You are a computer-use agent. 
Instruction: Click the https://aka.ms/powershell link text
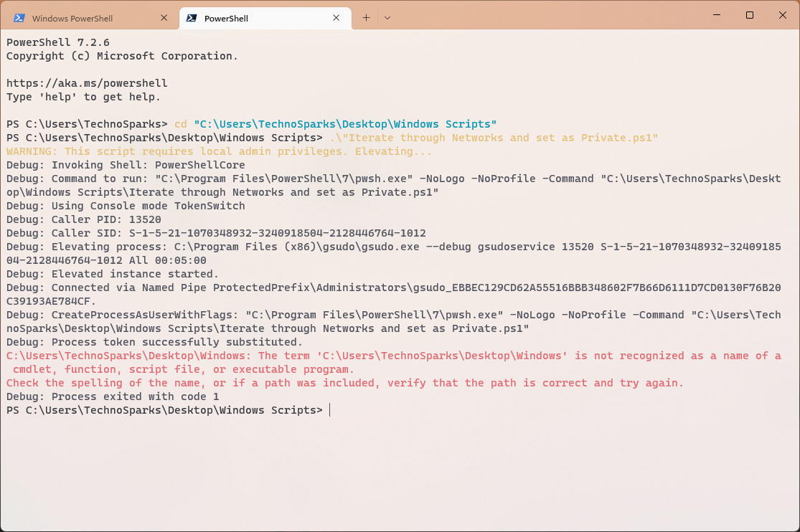[87, 83]
